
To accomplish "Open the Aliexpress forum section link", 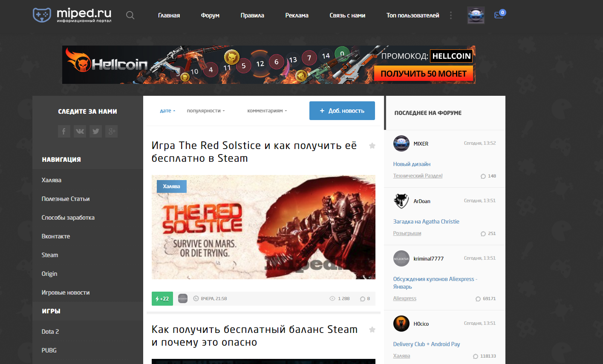I will 405,298.
